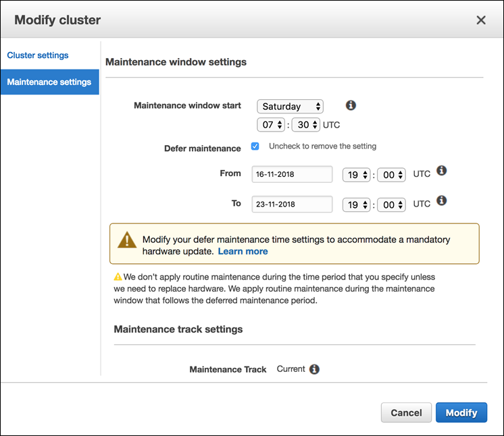This screenshot has width=504, height=436.
Task: Close the Modify cluster dialog with X
Action: [x=481, y=20]
